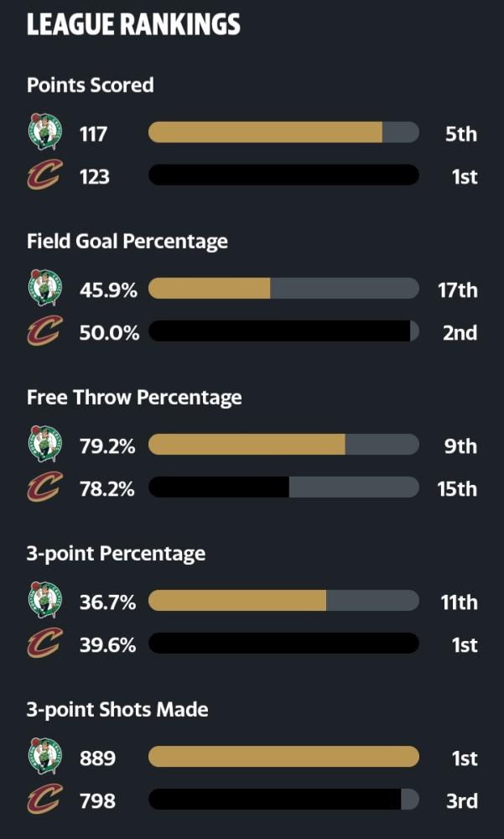This screenshot has height=839, width=504.
Task: Tap the 3rd ranking for Cavaliers three-pointers
Action: tap(462, 801)
